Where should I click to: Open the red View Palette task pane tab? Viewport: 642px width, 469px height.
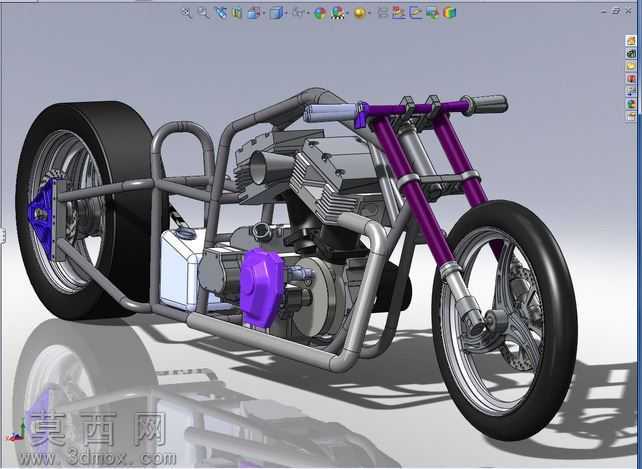(631, 78)
